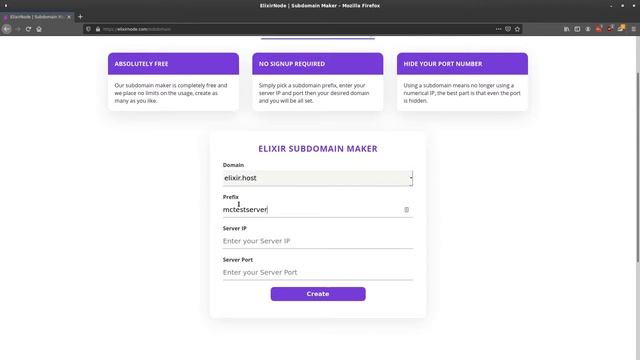Click the purple Create button
The width and height of the screenshot is (640, 360).
tap(318, 294)
